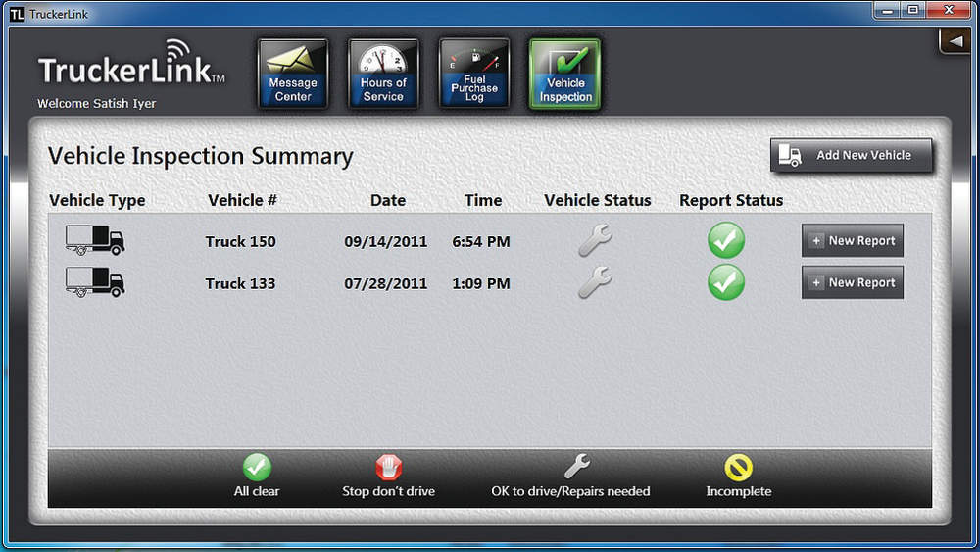Click the wrench status icon for Truck 133
The height and width of the screenshot is (552, 980).
point(595,282)
